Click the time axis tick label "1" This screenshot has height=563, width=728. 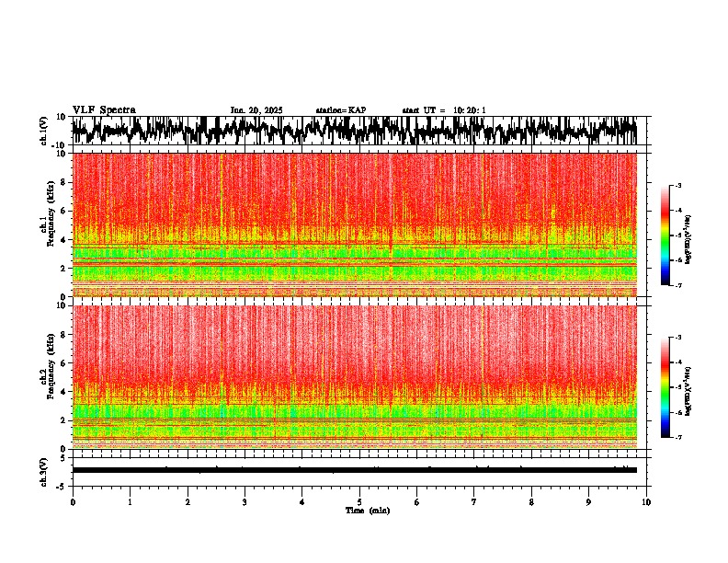(x=130, y=502)
